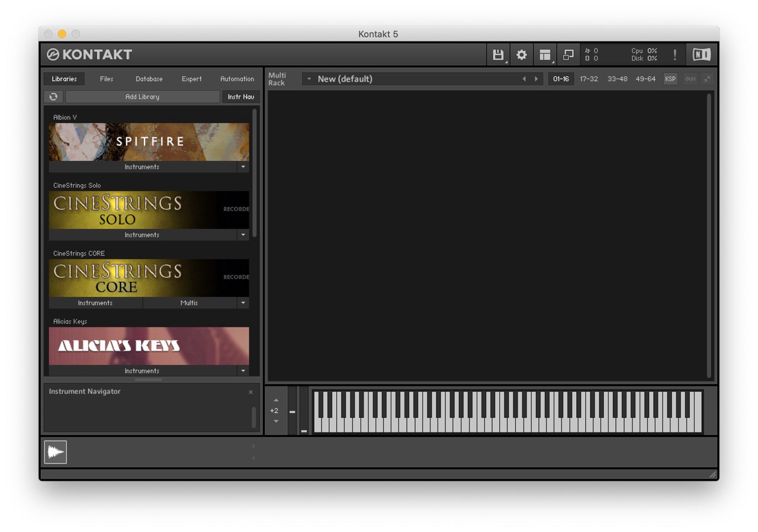Click the NI logo icon
Viewport: 758px width, 532px height.
(x=702, y=55)
